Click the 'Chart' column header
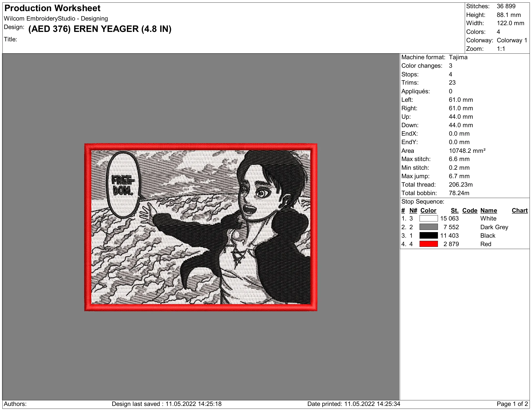The image size is (532, 411). click(520, 210)
